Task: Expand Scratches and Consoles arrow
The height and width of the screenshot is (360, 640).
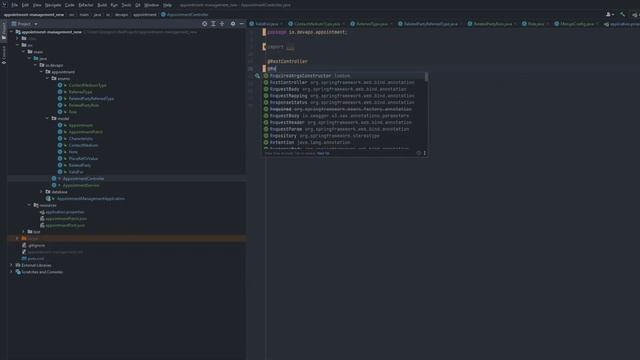Action: [12, 272]
